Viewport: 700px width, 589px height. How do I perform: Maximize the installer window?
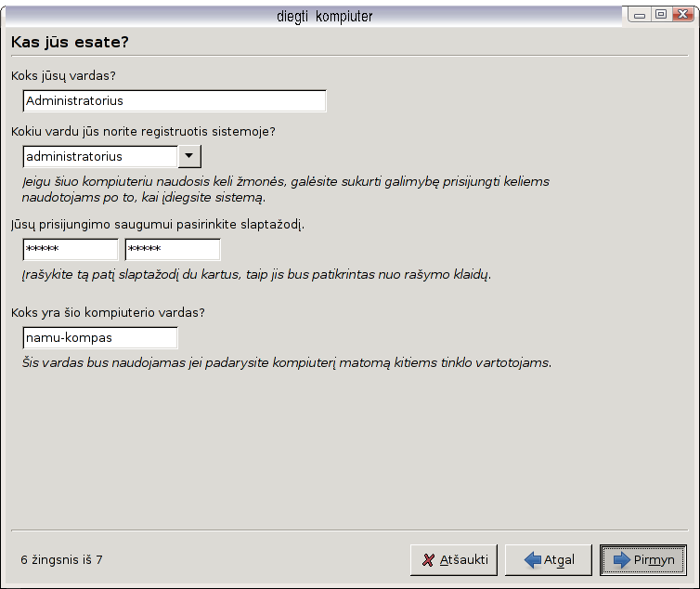click(660, 14)
